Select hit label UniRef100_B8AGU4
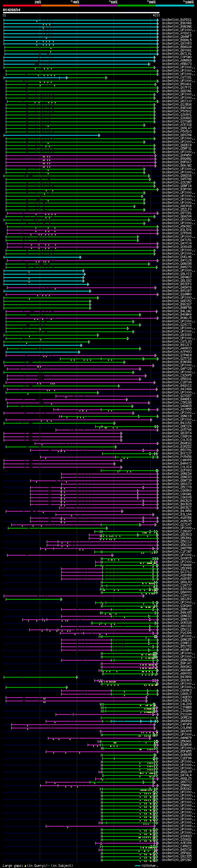 (x=176, y=47)
